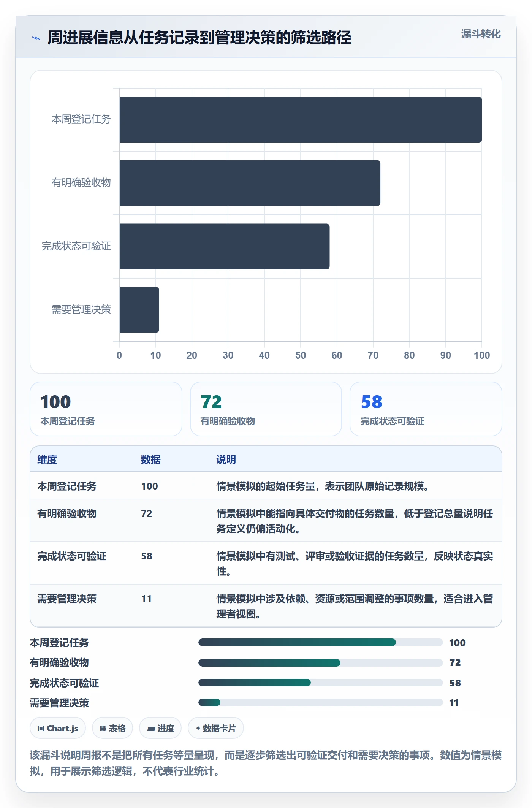Click the 完成状态可验证 progress bar
This screenshot has height=808, width=532.
pyautogui.click(x=320, y=683)
